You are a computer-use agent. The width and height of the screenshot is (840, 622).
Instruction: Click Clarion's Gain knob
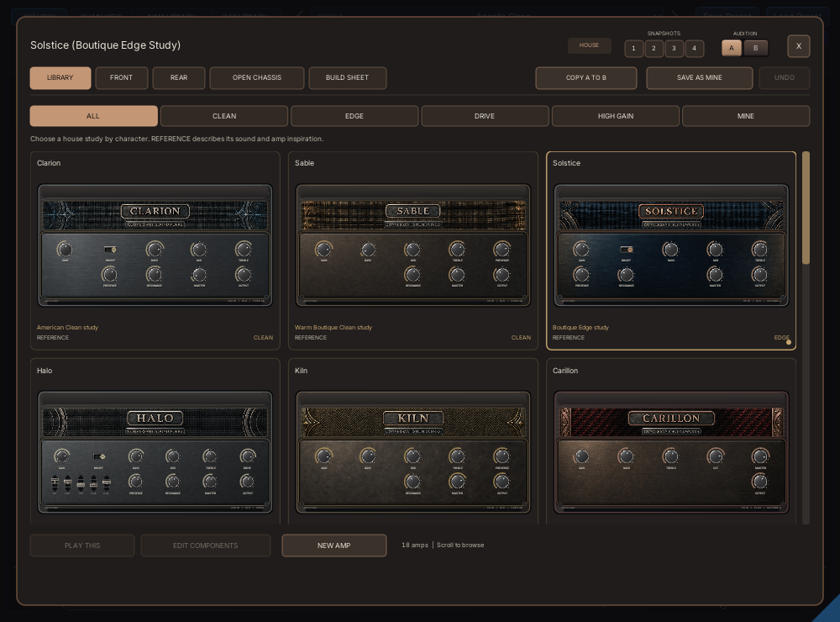(65, 250)
